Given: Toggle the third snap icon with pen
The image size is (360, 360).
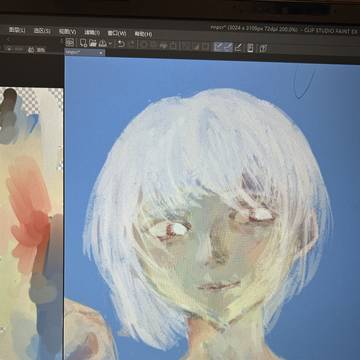Looking at the screenshot, I should tap(238, 47).
